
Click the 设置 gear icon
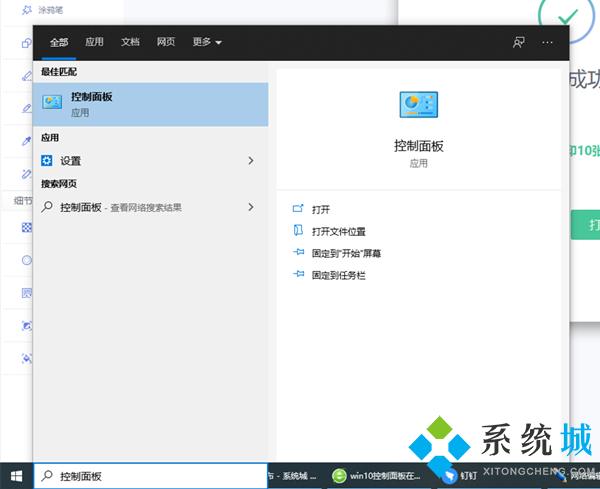pos(47,160)
